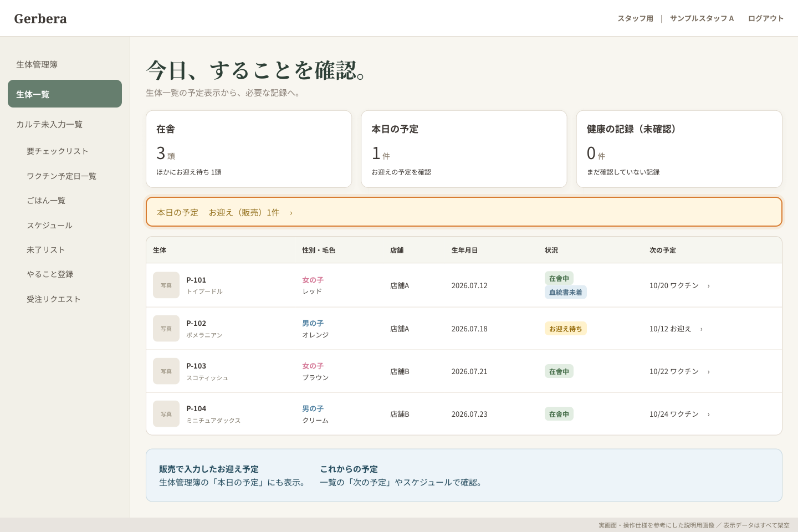Select the P-104 ミニチュアダックス name cell
The image size is (798, 532).
(x=213, y=414)
